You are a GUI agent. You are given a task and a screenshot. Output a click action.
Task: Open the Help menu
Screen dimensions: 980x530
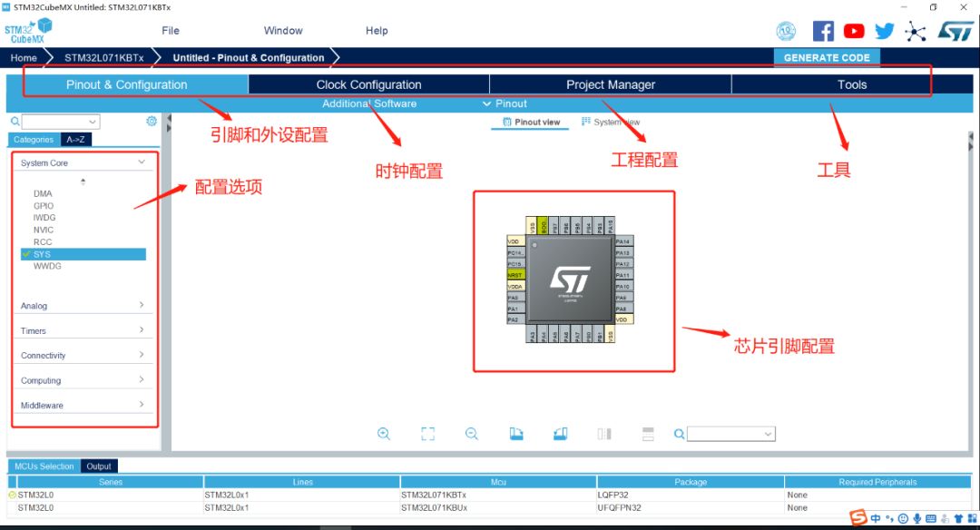point(377,31)
